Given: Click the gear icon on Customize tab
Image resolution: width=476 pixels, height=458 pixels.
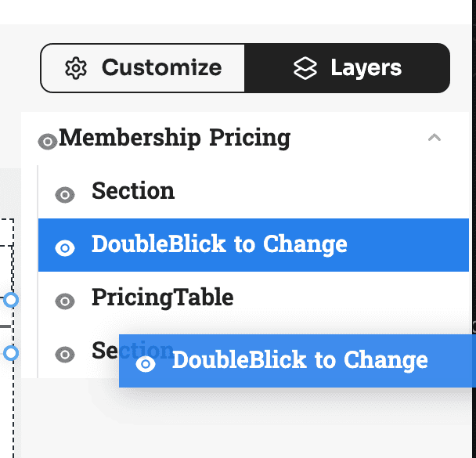Looking at the screenshot, I should [x=76, y=68].
